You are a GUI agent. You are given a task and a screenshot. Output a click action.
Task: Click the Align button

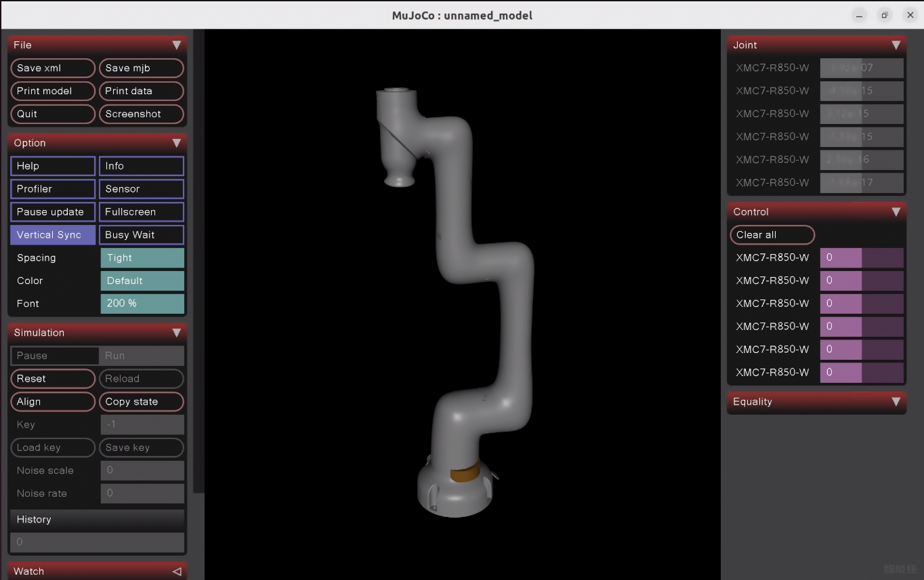[53, 401]
